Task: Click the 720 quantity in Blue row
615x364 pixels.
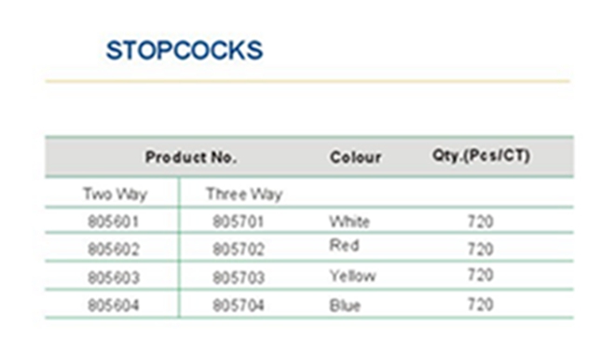Action: point(481,304)
